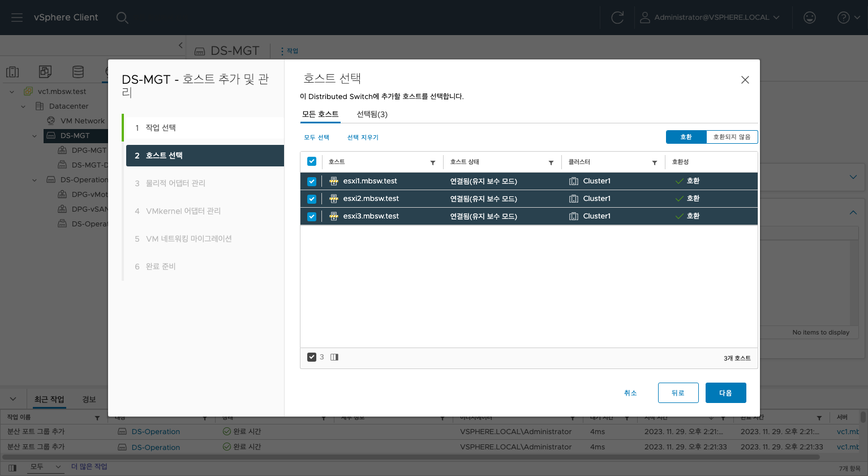
Task: Click Cluster1 icon in esxi1 row
Action: pos(574,181)
